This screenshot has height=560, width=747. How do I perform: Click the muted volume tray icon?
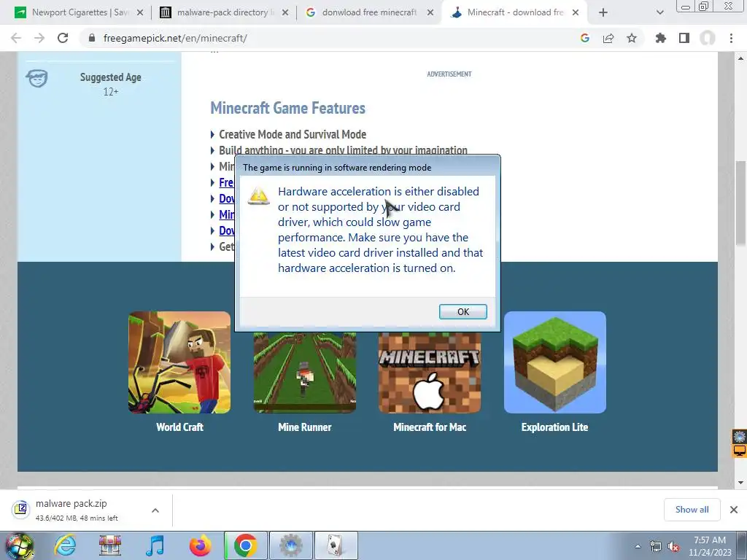pos(673,547)
